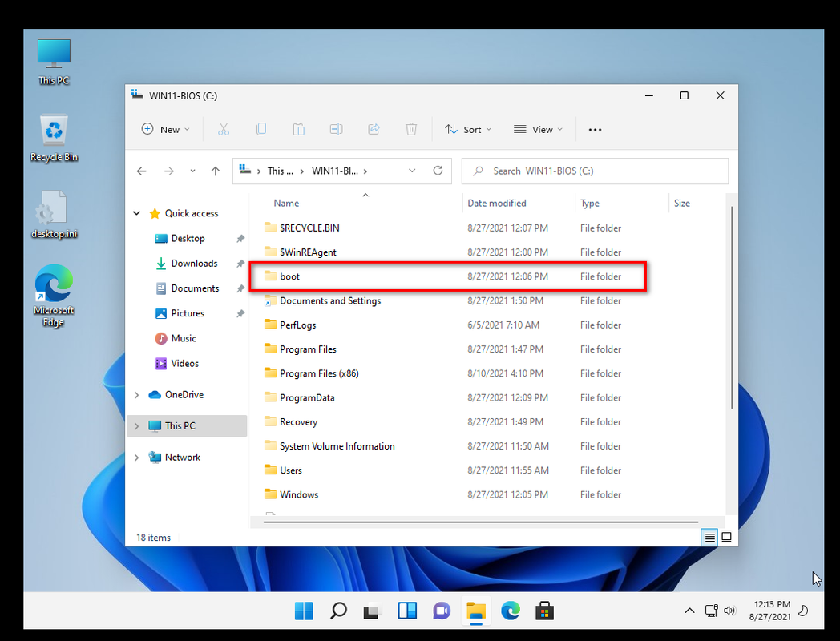Viewport: 840px width, 641px height.
Task: Sort by the Size column header
Action: click(681, 203)
